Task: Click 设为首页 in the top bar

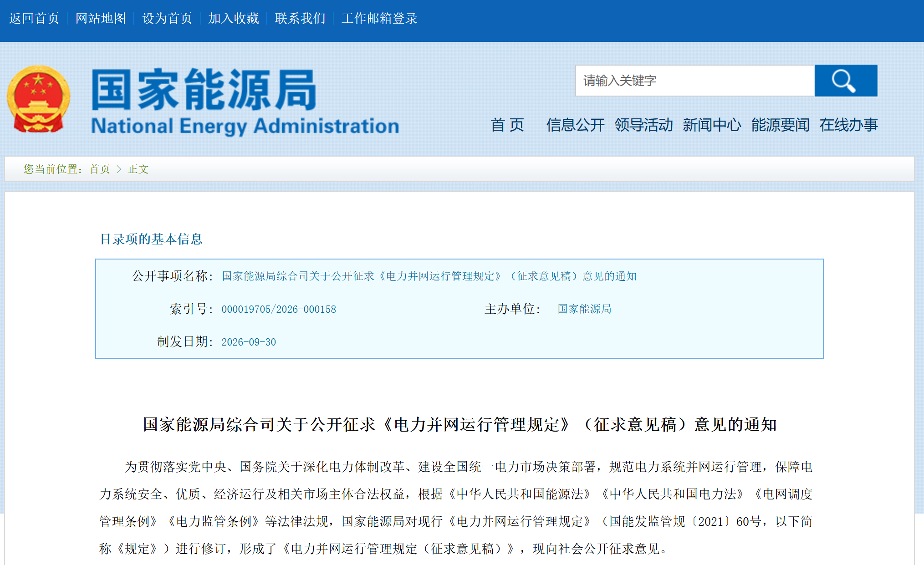Action: point(167,18)
